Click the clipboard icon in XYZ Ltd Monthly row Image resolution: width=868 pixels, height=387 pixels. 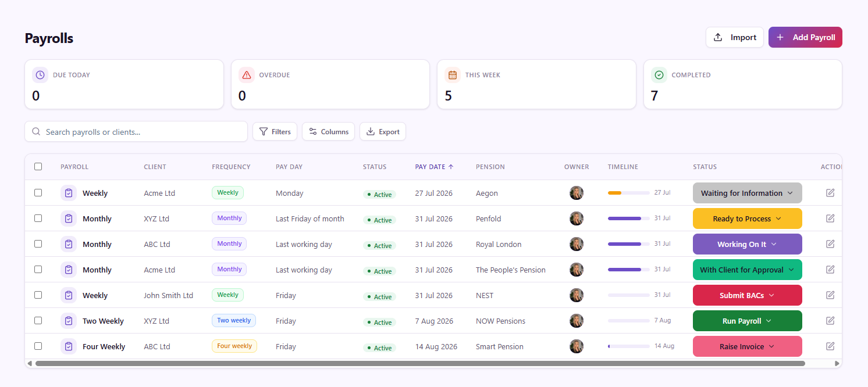coord(69,218)
